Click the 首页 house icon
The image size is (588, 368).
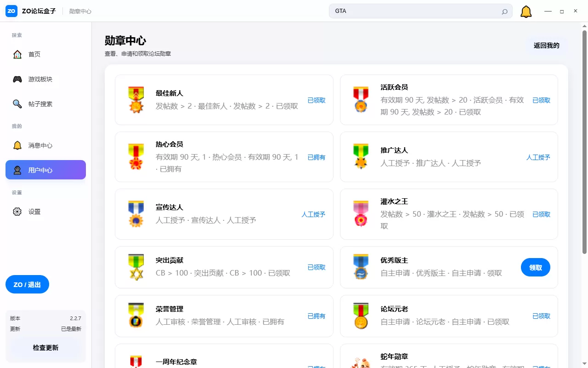pos(17,54)
